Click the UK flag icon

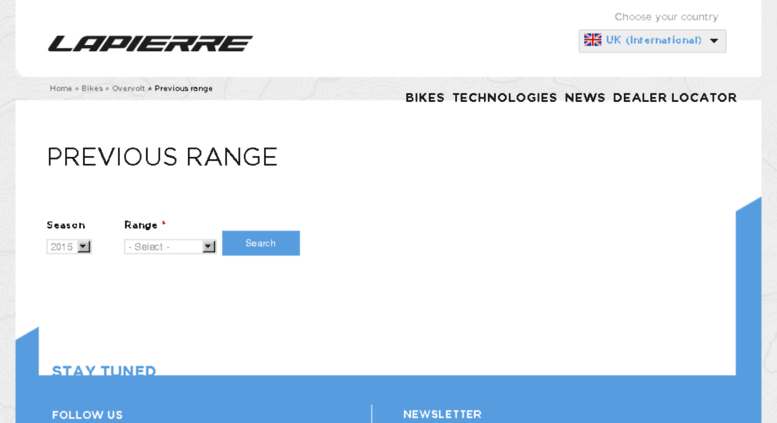tap(592, 40)
